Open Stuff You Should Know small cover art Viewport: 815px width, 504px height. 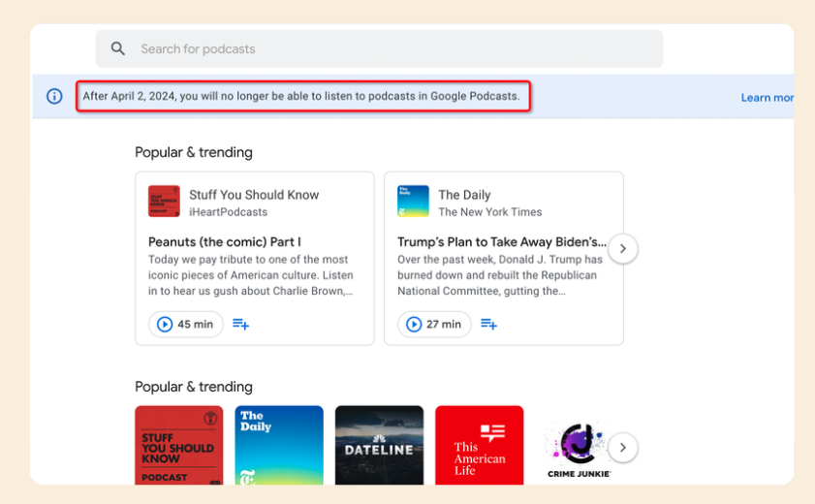[x=164, y=201]
